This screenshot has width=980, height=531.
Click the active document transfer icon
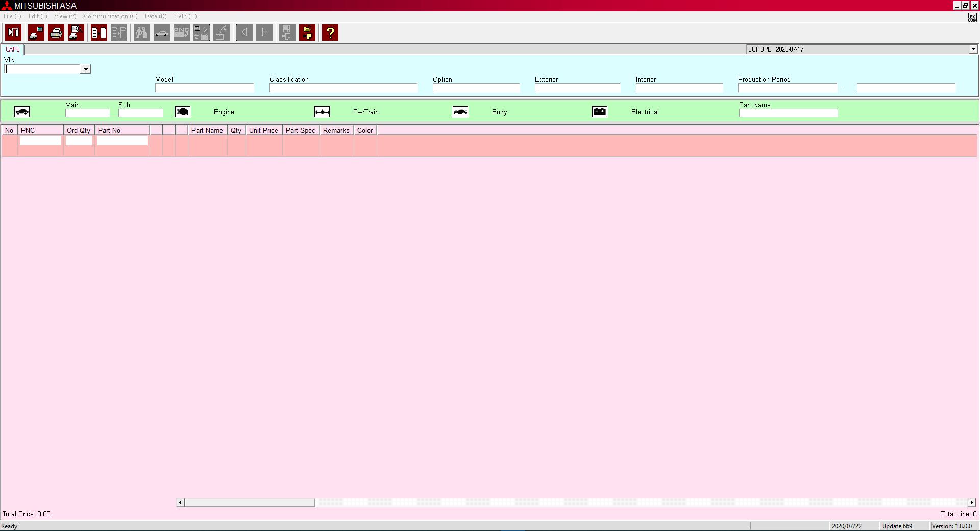[x=99, y=33]
